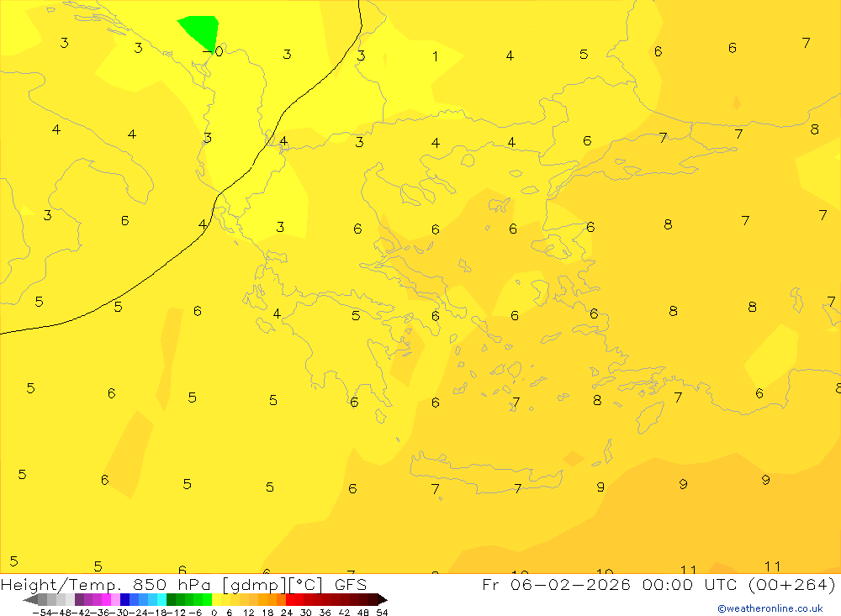Image resolution: width=841 pixels, height=616 pixels.
Task: Click the '54' legend scale label
Action: tap(382, 613)
